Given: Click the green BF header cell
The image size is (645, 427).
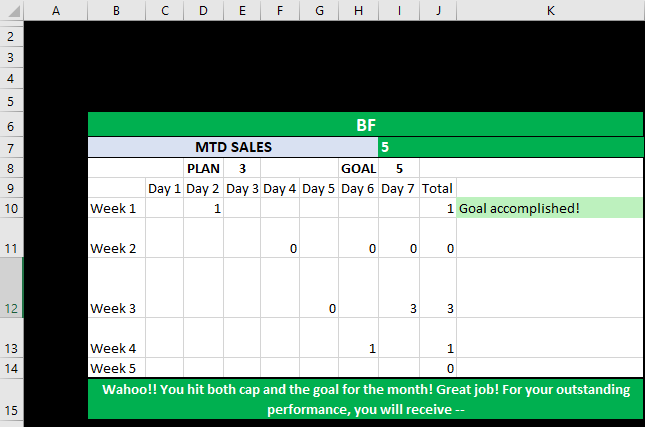Looking at the screenshot, I should click(365, 126).
